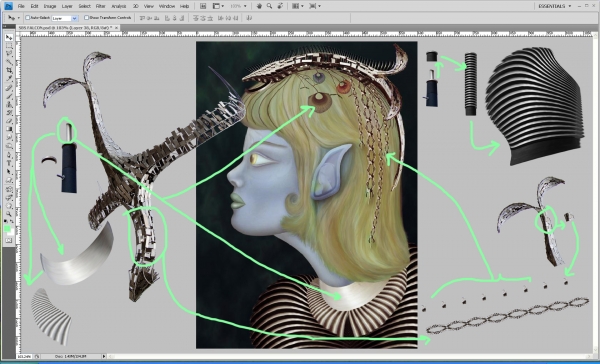The height and width of the screenshot is (364, 600).
Task: Select the Pen tool
Action: pos(9,156)
